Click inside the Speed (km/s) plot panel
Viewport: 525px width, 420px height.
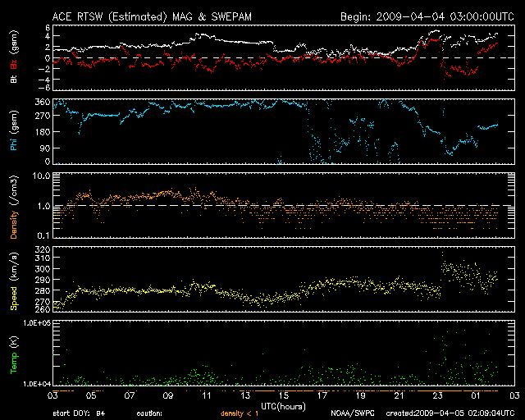click(284, 279)
